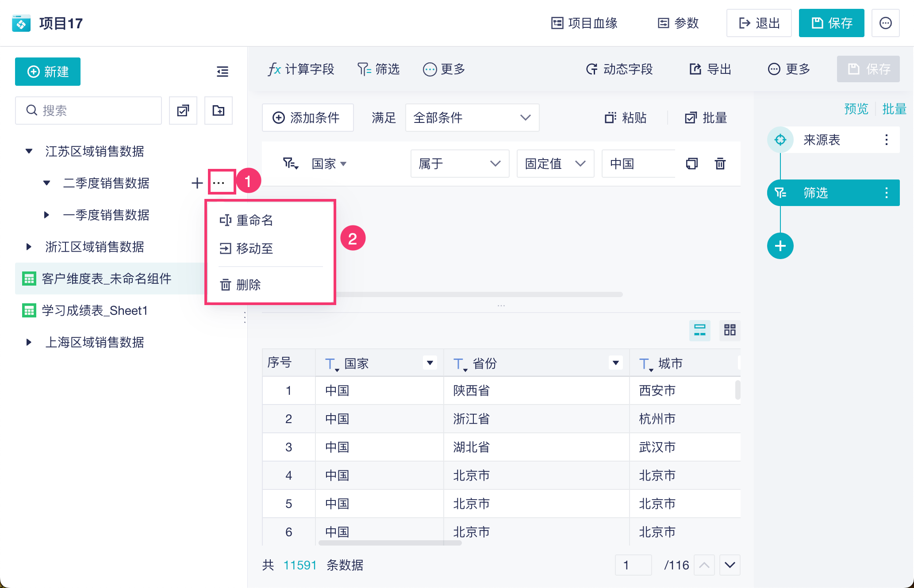Toggle the 批量 selection mode
The height and width of the screenshot is (588, 914).
[x=707, y=118]
